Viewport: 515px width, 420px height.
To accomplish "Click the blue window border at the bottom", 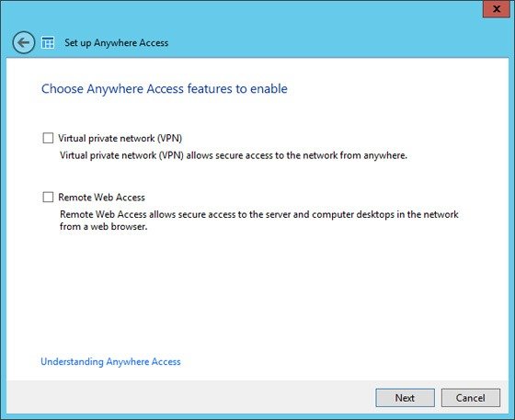I will tap(257, 416).
